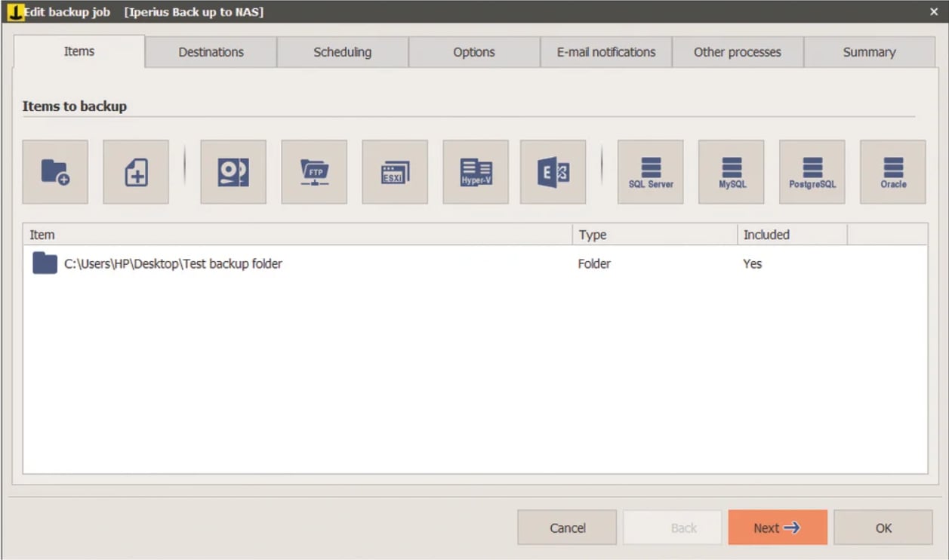Show the E-mail notifications tab

[x=606, y=52]
